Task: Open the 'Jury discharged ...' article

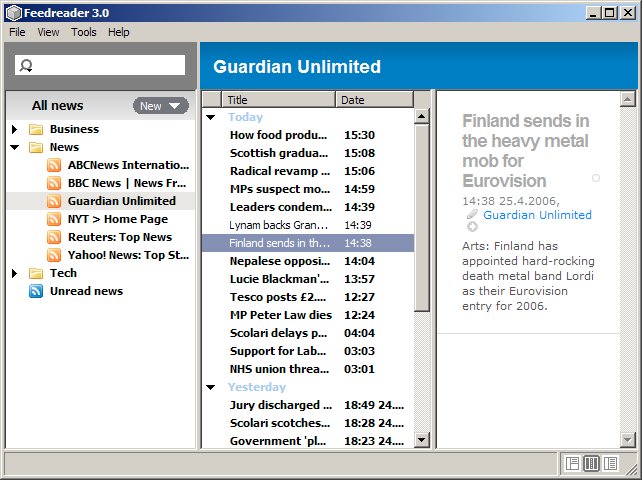Action: [x=308, y=405]
